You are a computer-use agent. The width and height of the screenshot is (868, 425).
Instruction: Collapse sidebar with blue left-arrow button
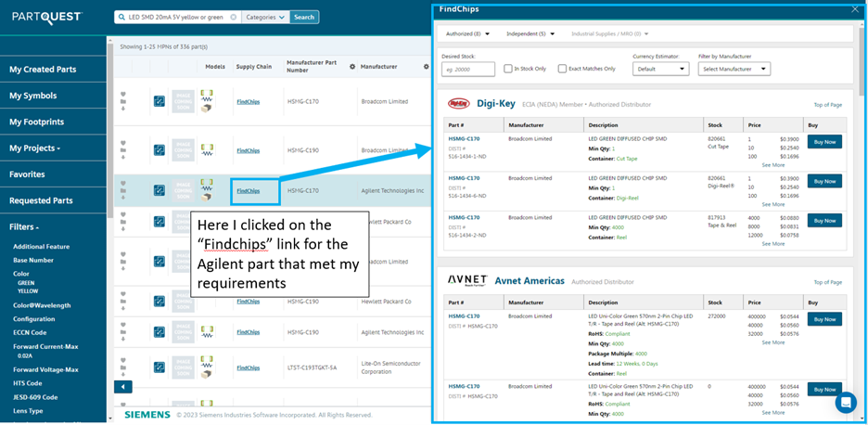pos(123,387)
